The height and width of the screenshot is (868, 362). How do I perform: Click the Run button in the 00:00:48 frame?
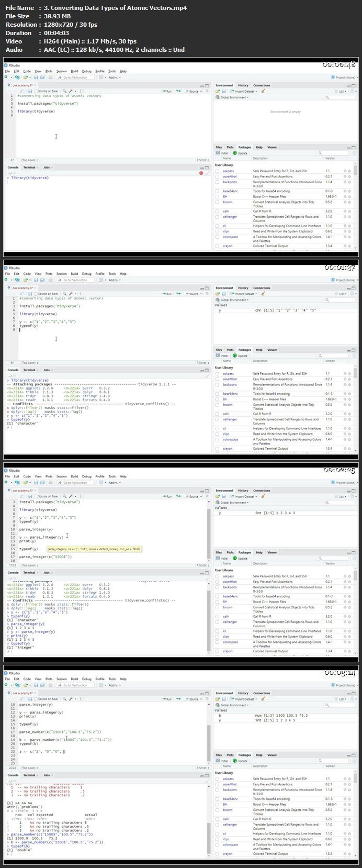coord(167,91)
